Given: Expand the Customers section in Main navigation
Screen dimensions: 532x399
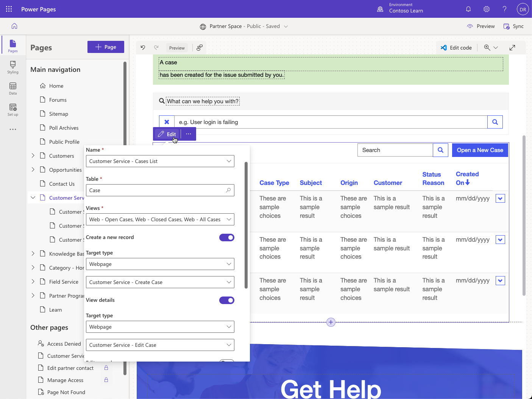Looking at the screenshot, I should pyautogui.click(x=33, y=155).
